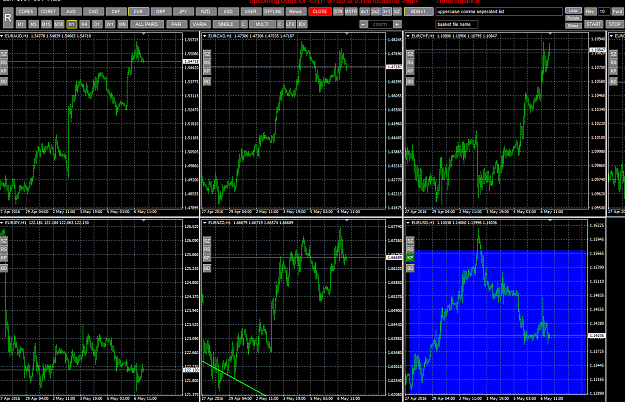The height and width of the screenshot is (402, 625).
Task: Switch to the M15 timeframe
Action: tap(46, 24)
